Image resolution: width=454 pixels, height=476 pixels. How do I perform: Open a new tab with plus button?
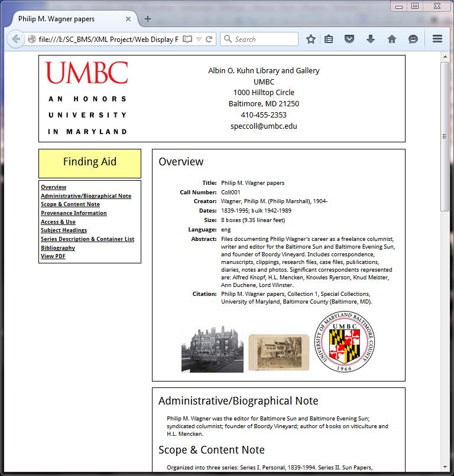148,19
